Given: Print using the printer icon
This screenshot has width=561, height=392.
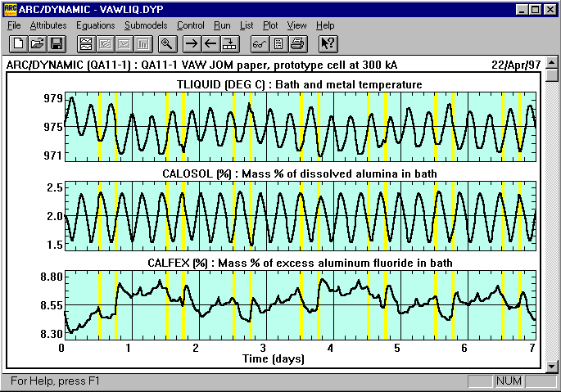Looking at the screenshot, I should 297,43.
